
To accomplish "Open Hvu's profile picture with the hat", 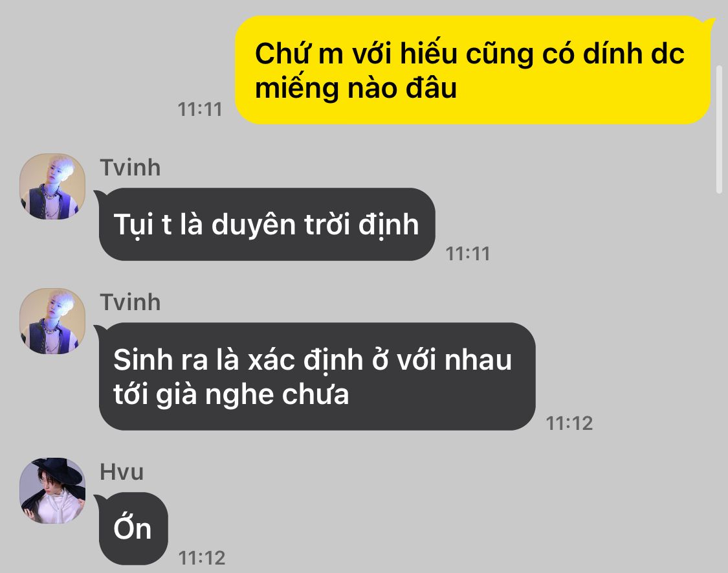I will tap(52, 491).
